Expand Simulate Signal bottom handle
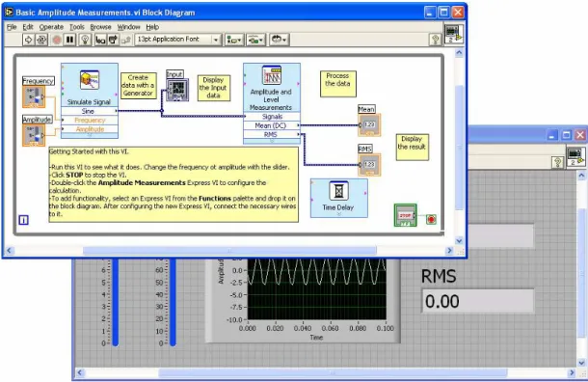 pos(90,135)
